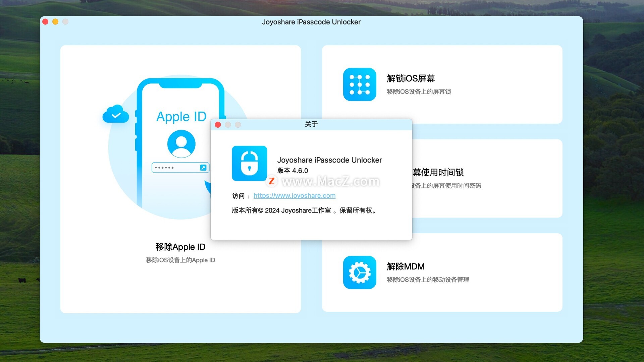This screenshot has width=644, height=362.
Task: Open the Unlock iOS Screen pattern icon
Action: [360, 84]
